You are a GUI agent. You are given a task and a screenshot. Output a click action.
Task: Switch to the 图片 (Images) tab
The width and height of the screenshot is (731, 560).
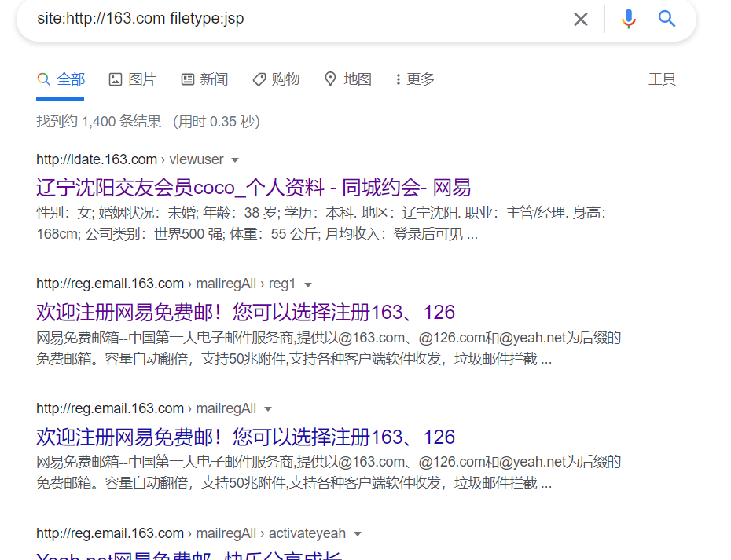133,79
